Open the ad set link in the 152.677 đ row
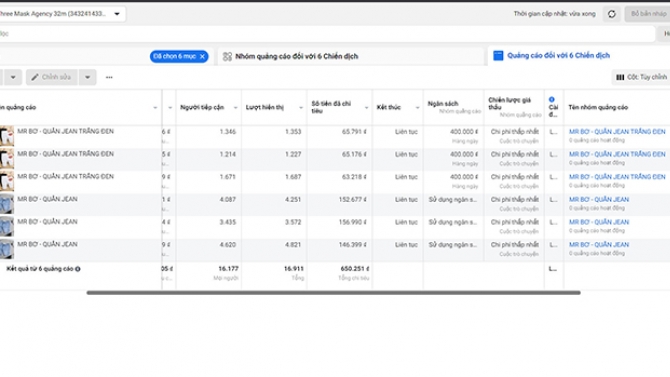 599,200
